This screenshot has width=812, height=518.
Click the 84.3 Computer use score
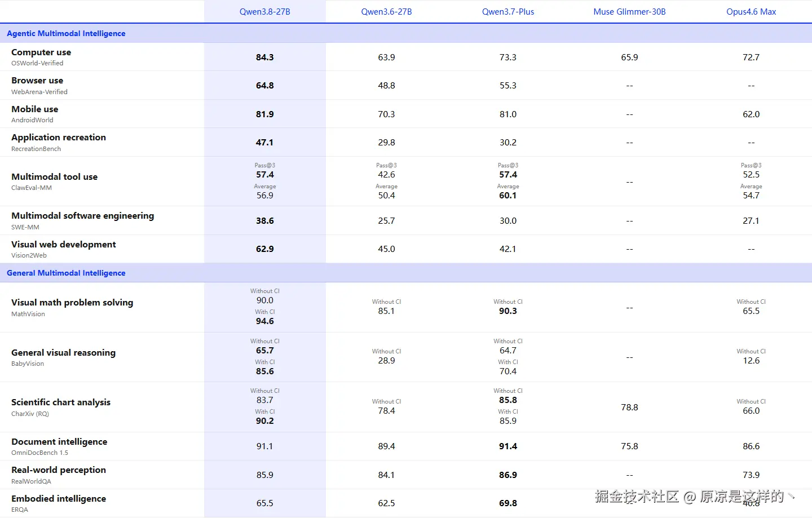point(264,57)
